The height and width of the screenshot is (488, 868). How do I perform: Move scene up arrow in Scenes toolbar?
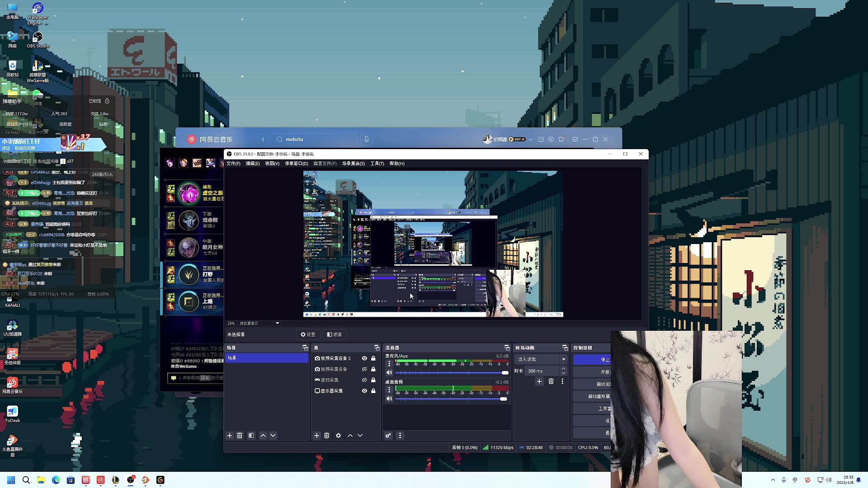tap(263, 436)
